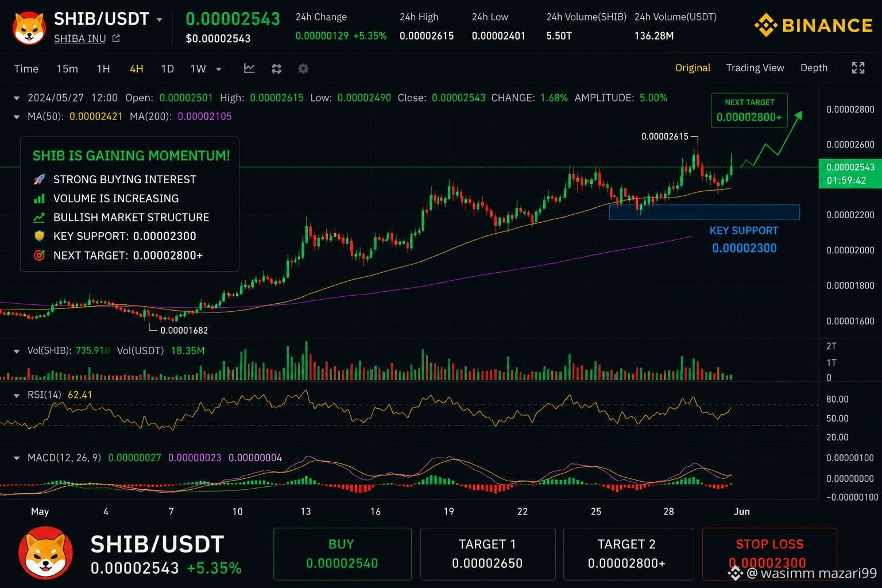Open the SHIBA INU link under the pair name

pos(80,38)
